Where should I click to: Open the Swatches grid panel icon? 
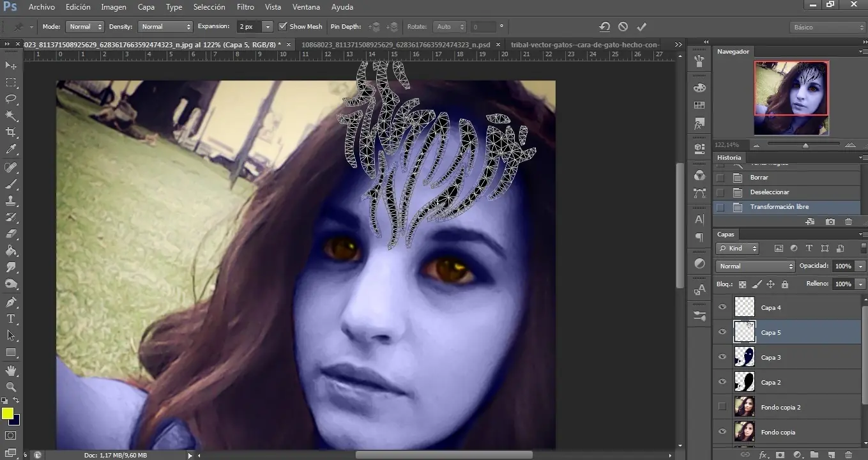(x=699, y=105)
